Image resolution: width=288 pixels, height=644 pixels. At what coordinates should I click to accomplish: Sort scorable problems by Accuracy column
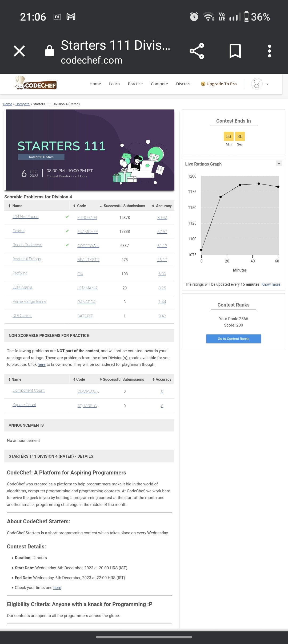162,206
